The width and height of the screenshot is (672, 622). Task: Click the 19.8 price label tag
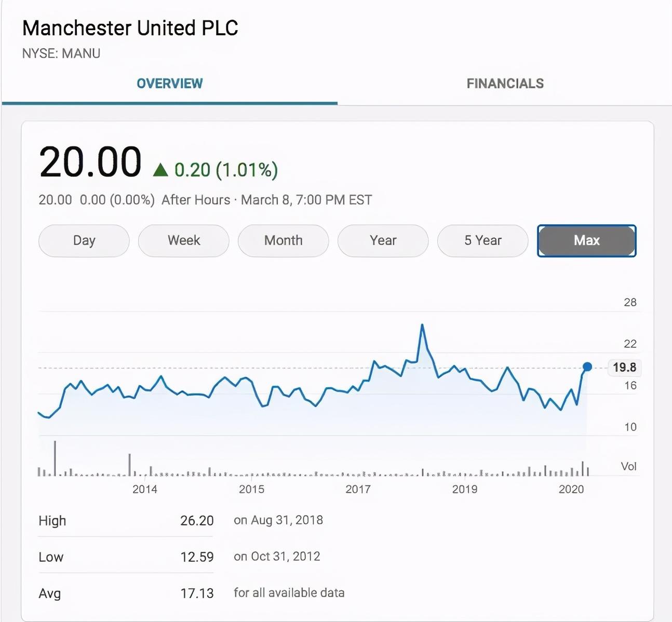(x=624, y=368)
